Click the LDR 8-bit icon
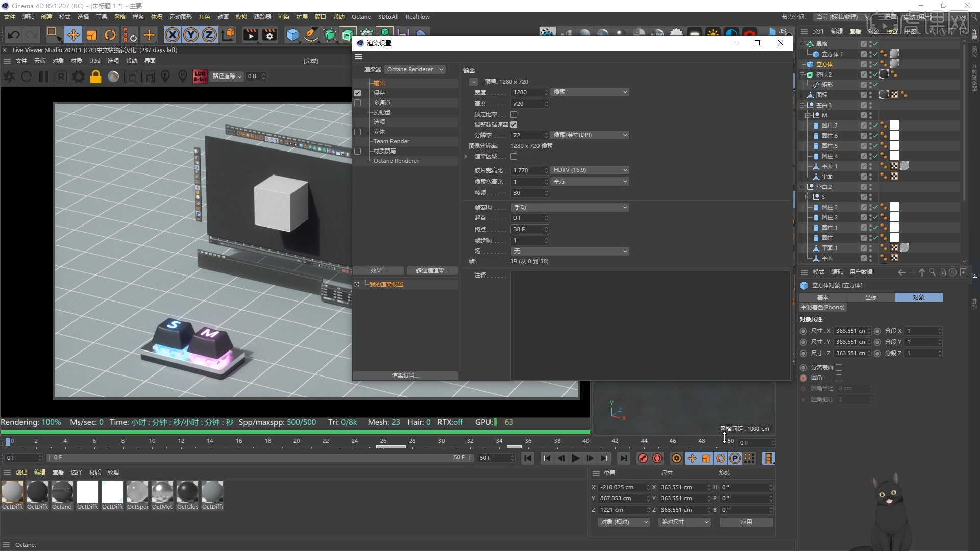The image size is (980, 551). [x=200, y=77]
